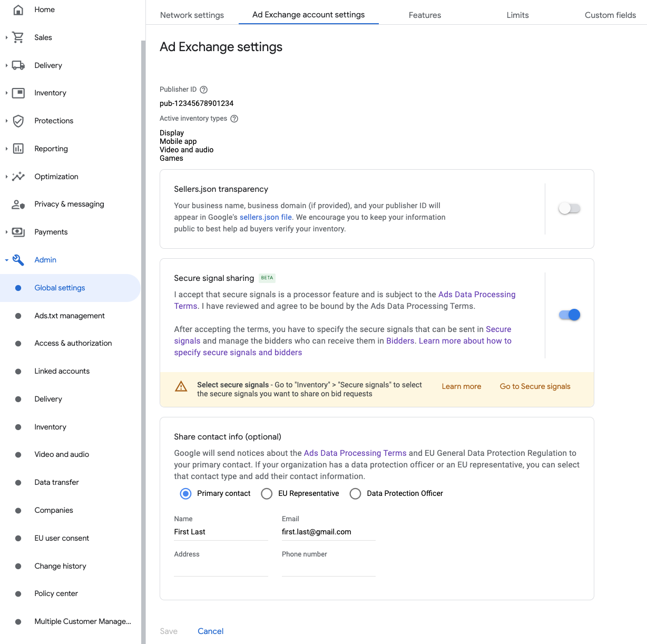Viewport: 647px width, 644px height.
Task: Click the Home icon in sidebar
Action: point(18,9)
